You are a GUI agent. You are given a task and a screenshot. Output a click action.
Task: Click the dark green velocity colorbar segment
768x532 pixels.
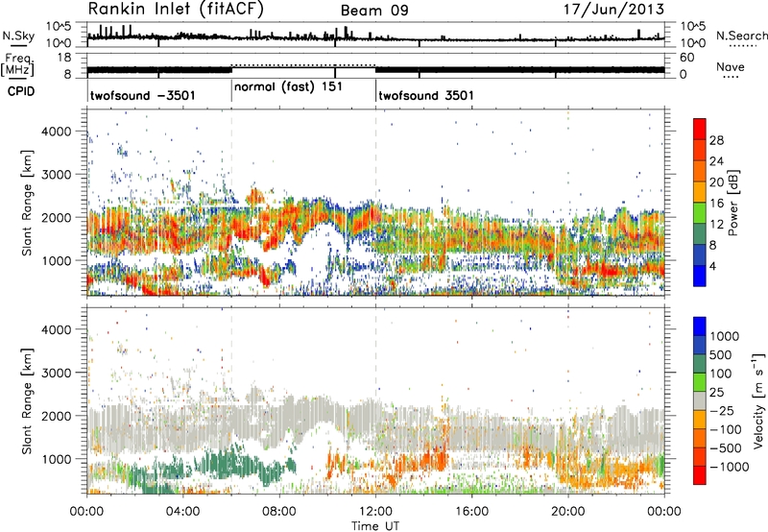700,364
